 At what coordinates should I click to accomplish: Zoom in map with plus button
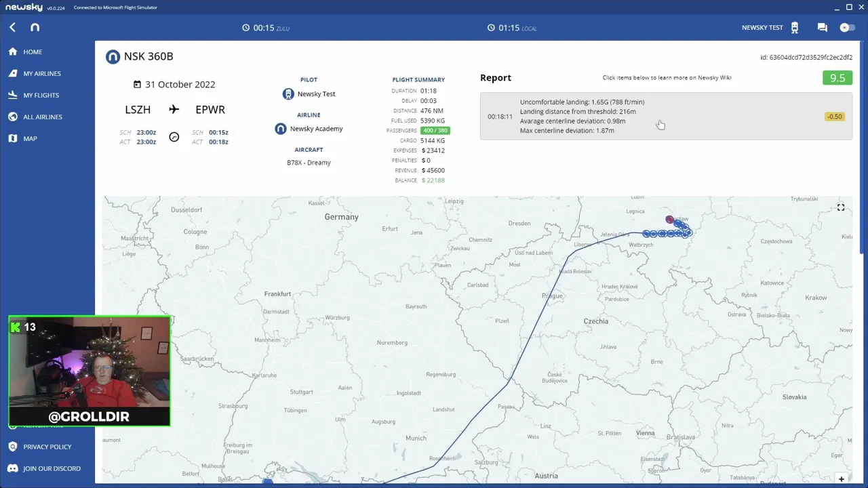841,479
